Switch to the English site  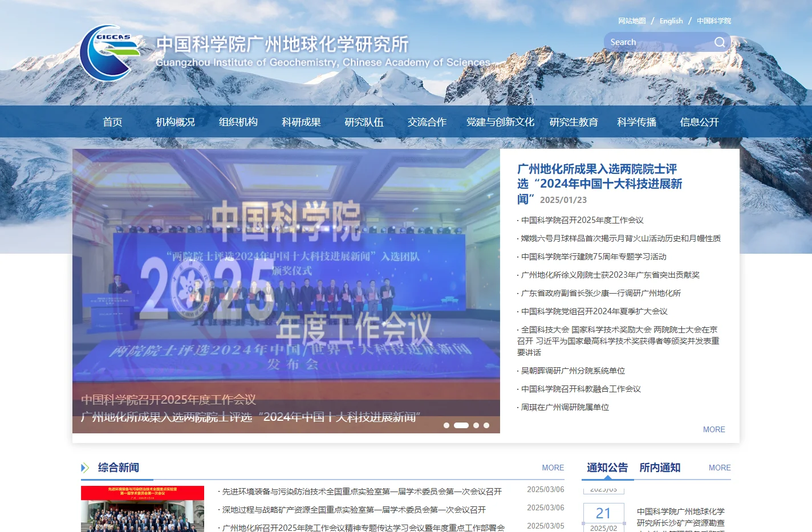pyautogui.click(x=671, y=21)
